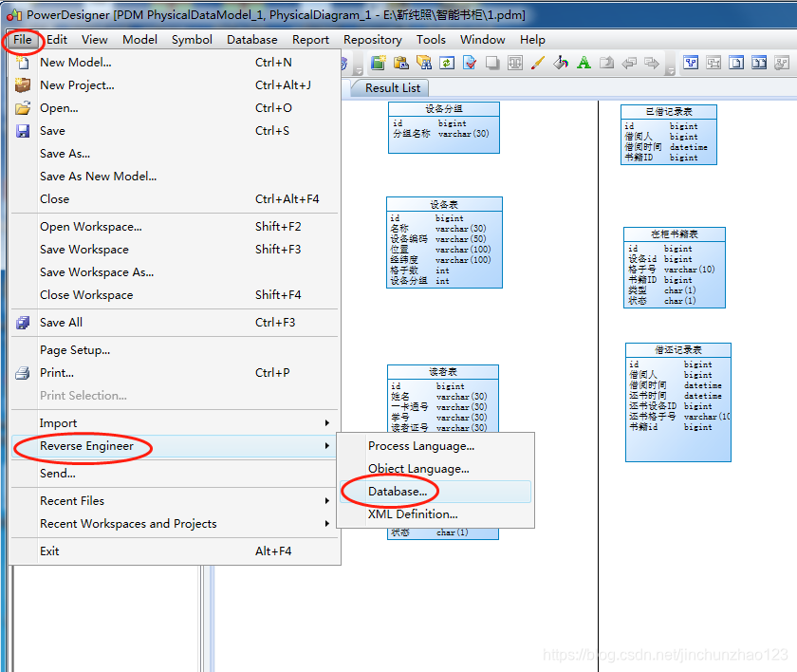
Task: Choose Send... menu entry
Action: coord(174,474)
